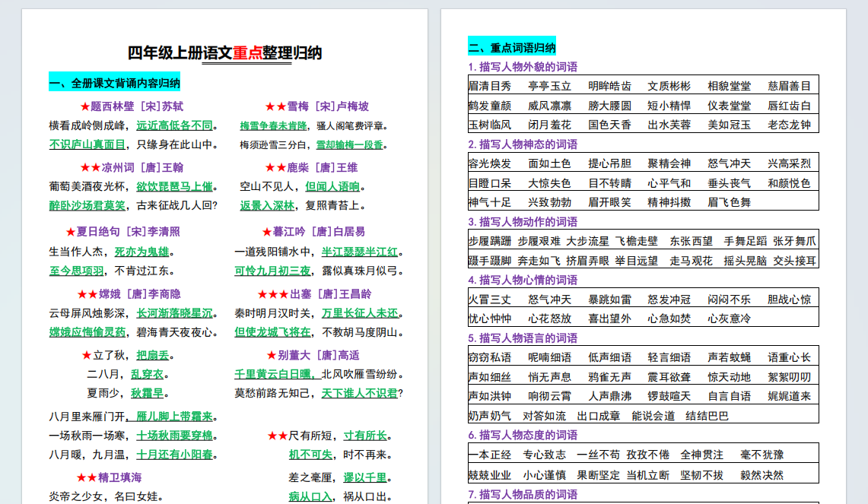Select the underlined phrase "可怜九月初三夜"
The image size is (868, 504).
272,271
